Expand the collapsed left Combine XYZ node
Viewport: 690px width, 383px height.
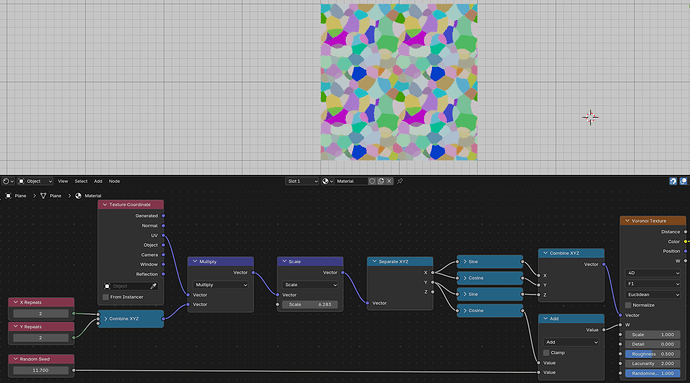click(x=106, y=319)
